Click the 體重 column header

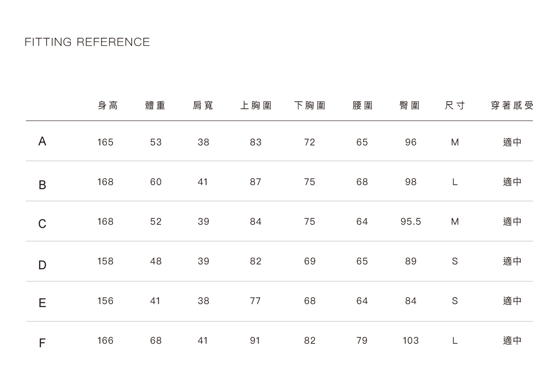point(155,105)
